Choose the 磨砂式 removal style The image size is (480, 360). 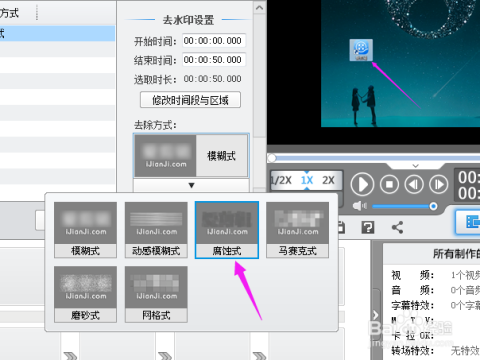click(85, 294)
